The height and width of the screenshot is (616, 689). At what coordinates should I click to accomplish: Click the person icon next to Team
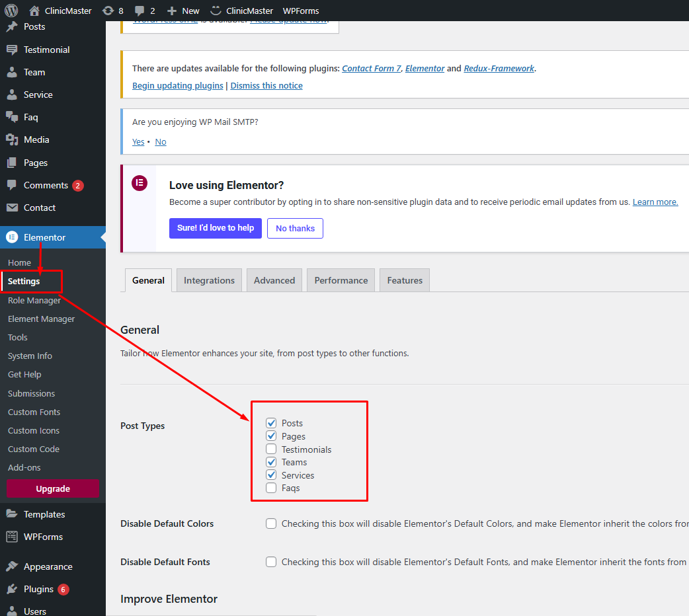coord(12,72)
